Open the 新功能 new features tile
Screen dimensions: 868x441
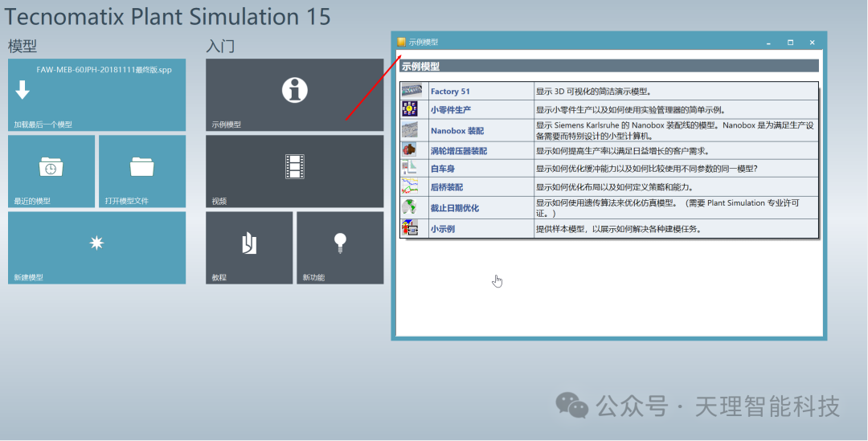point(341,248)
